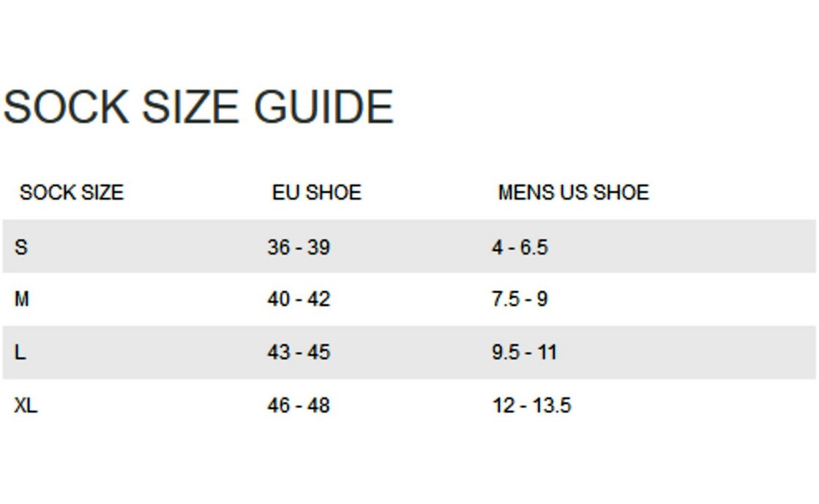Screen dimensions: 819x504
Task: Click the value 12 in US column
Action: click(x=504, y=405)
